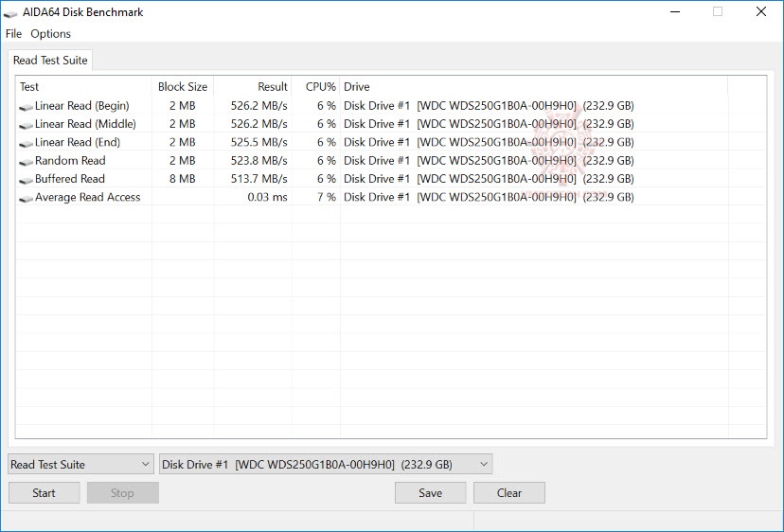Click the disk icon beside Buffered Read

[26, 180]
